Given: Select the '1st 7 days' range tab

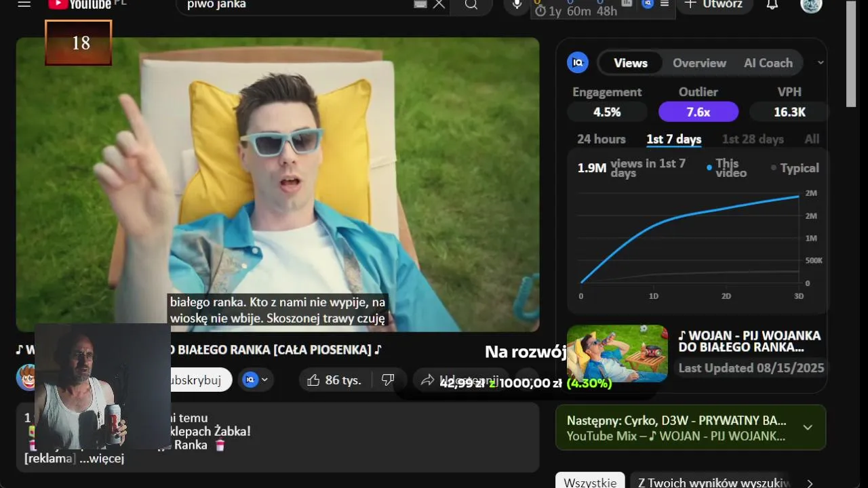Looking at the screenshot, I should [x=674, y=139].
